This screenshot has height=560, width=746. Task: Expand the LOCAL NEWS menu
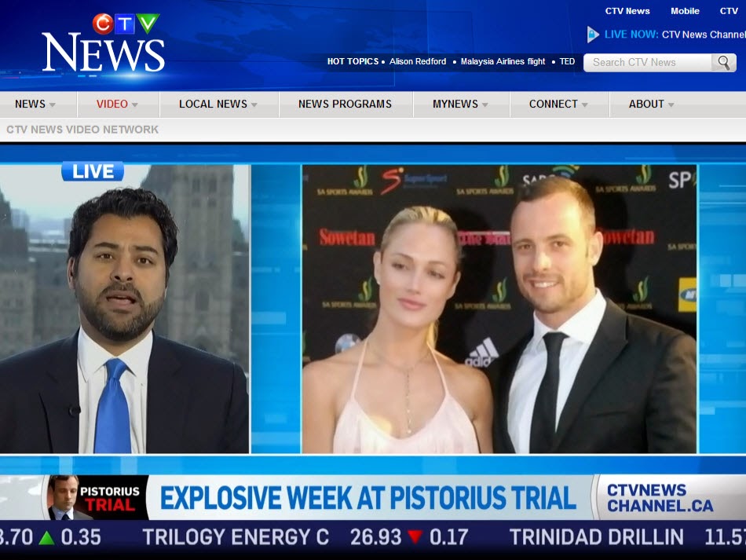coord(218,104)
